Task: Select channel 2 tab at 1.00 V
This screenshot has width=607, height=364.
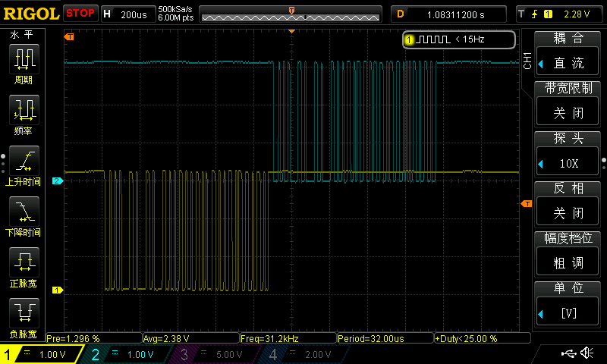Action: (x=126, y=354)
